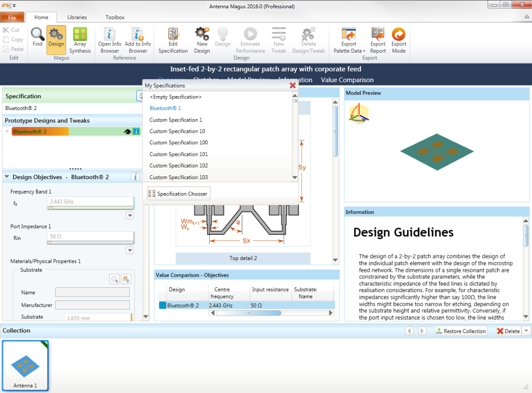Open Array Synthesis tool
Screen dimensions: 532x393
[80, 40]
